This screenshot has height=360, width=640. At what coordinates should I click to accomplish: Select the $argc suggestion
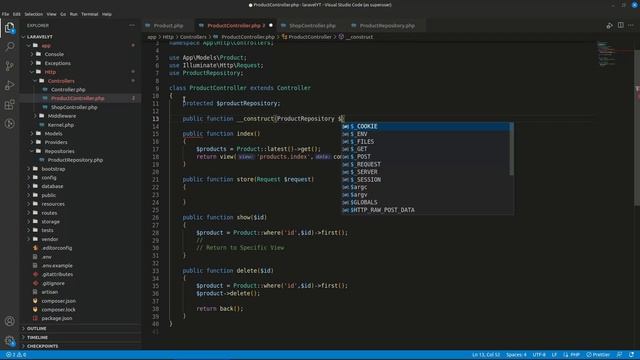pos(425,187)
